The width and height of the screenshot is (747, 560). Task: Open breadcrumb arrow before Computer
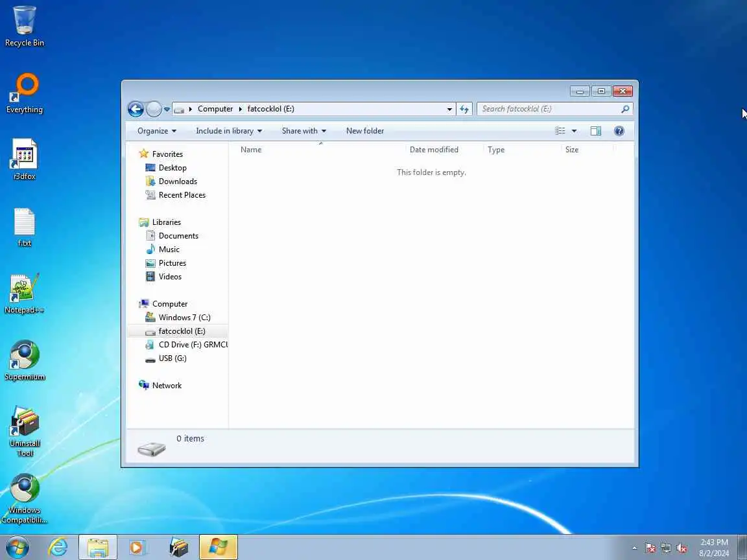point(191,109)
